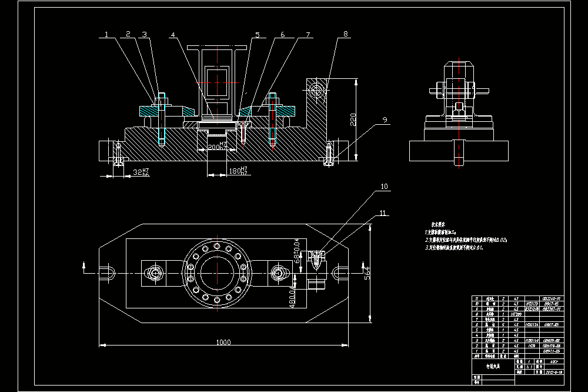Click part callout number 6
This screenshot has height=392, width=588.
(282, 35)
